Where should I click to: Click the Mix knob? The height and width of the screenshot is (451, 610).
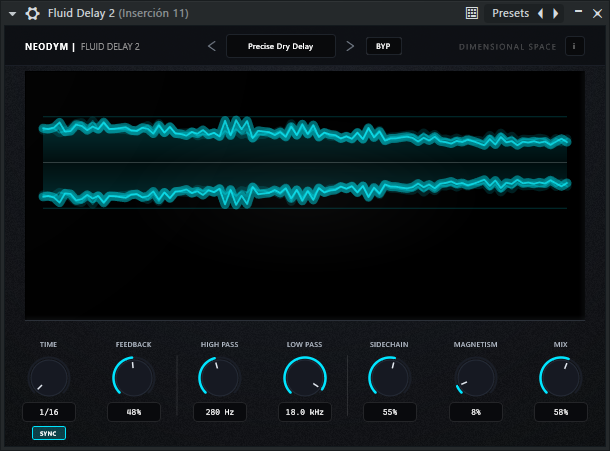560,378
